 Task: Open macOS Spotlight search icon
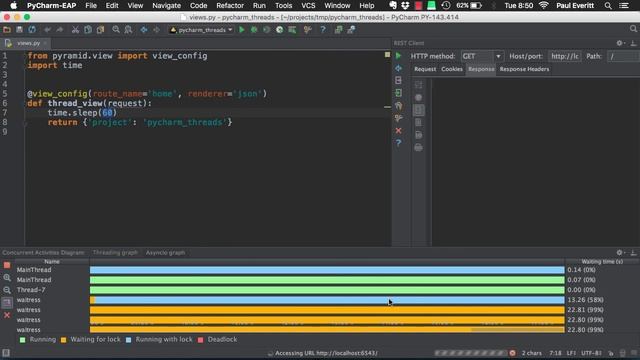pos(608,6)
